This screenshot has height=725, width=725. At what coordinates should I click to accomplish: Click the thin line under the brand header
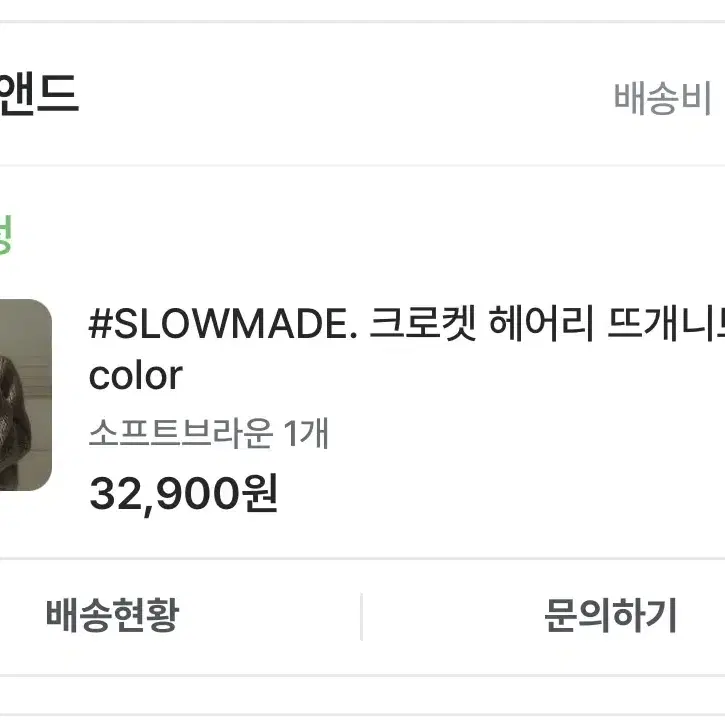click(362, 165)
